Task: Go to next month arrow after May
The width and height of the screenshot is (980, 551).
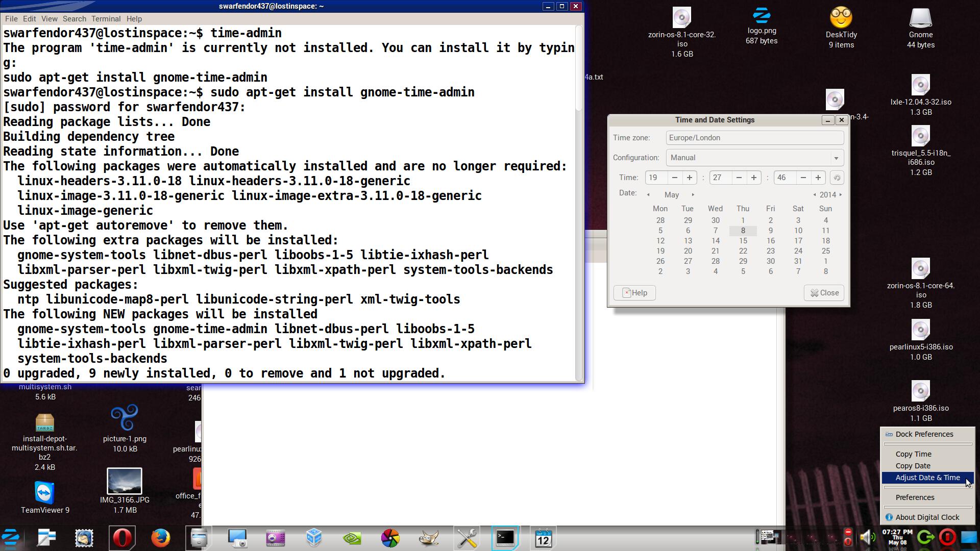Action: [693, 195]
